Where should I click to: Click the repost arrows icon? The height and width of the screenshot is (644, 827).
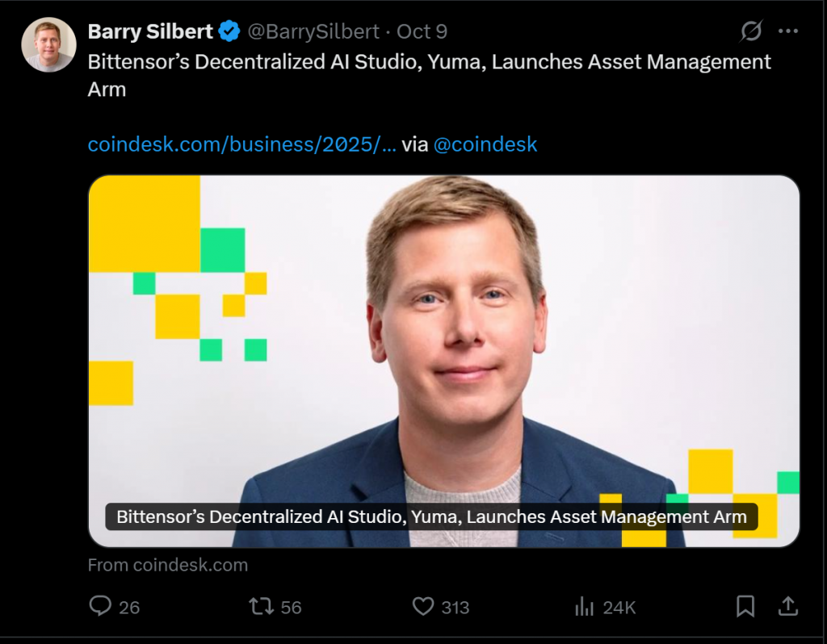click(x=260, y=606)
